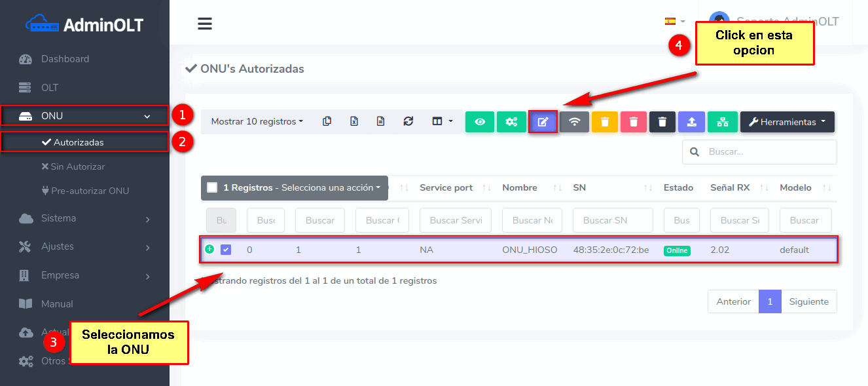Click the Anterior pagination button
868x386 pixels.
733,301
